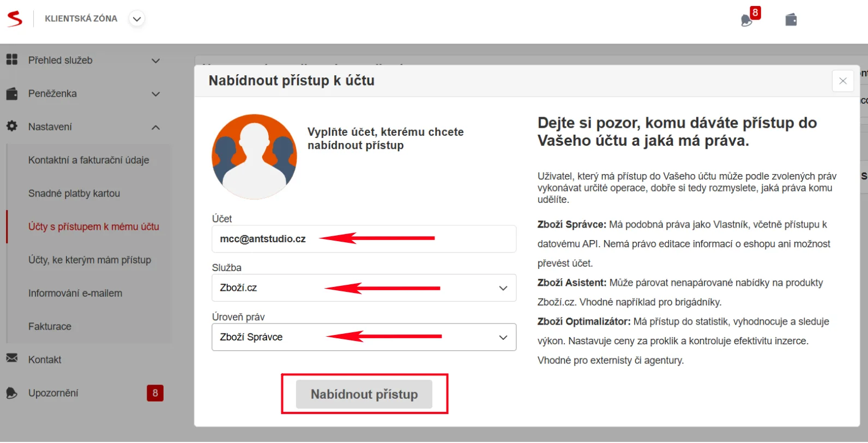Open the Úroveň práv dropdown
Image resolution: width=868 pixels, height=443 pixels.
click(364, 337)
